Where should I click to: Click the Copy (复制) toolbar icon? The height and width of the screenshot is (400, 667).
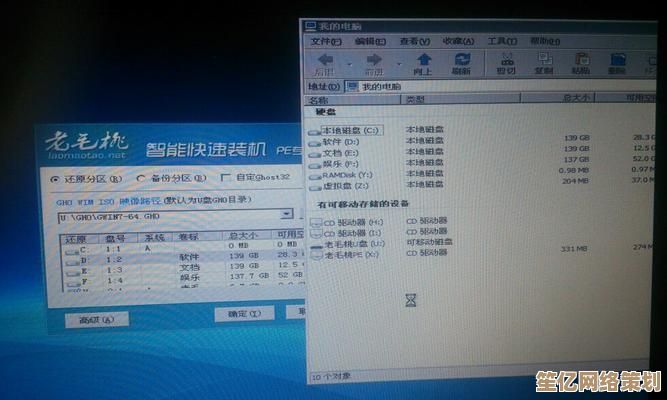[x=544, y=58]
